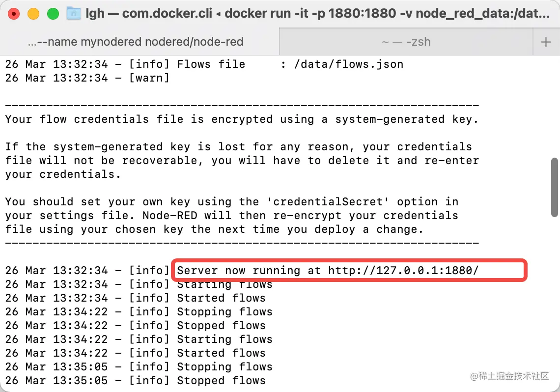
Task: Click the [warn] log tag
Action: (149, 78)
